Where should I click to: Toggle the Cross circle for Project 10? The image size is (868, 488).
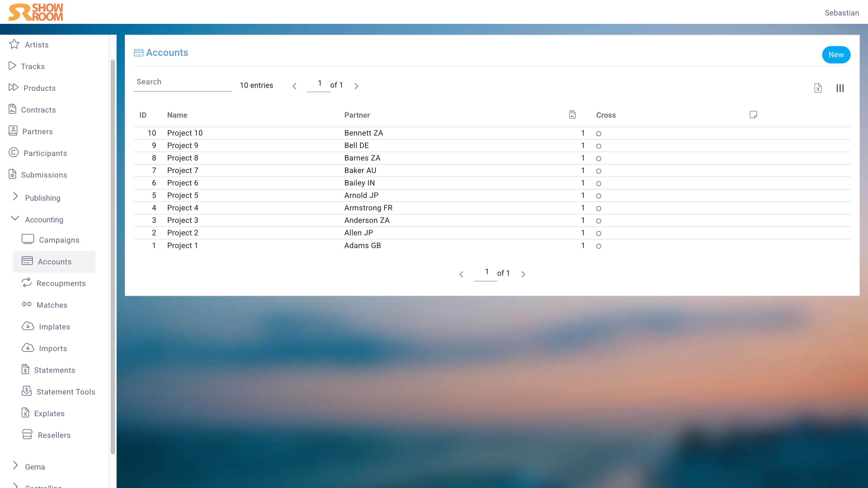pyautogui.click(x=598, y=133)
